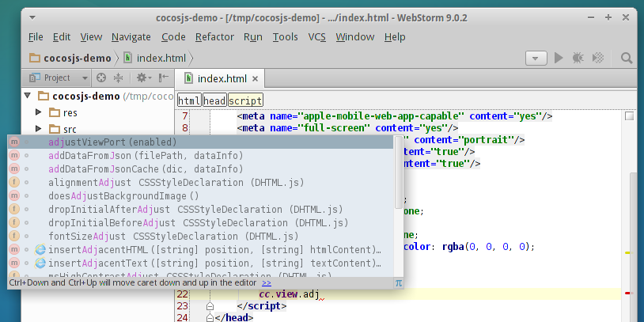
Task: Choose insertAdjacentHTML completion
Action: click(200, 250)
